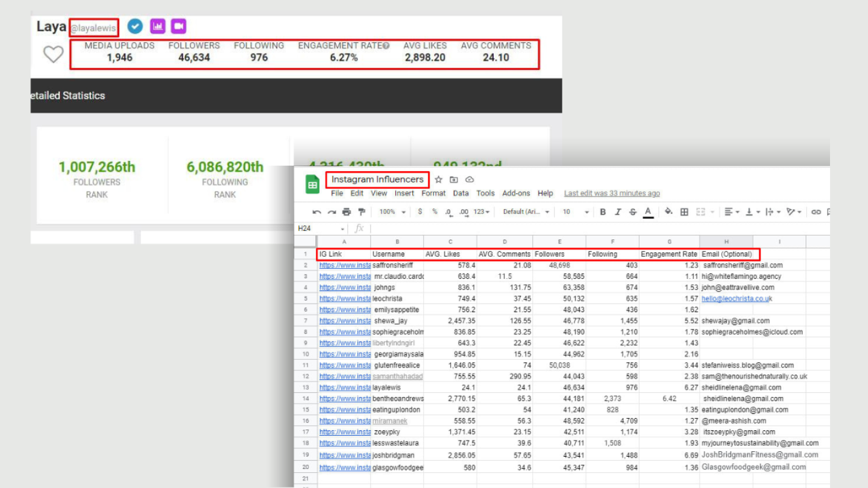Open the Instagram link in the layalewis row

click(x=345, y=387)
